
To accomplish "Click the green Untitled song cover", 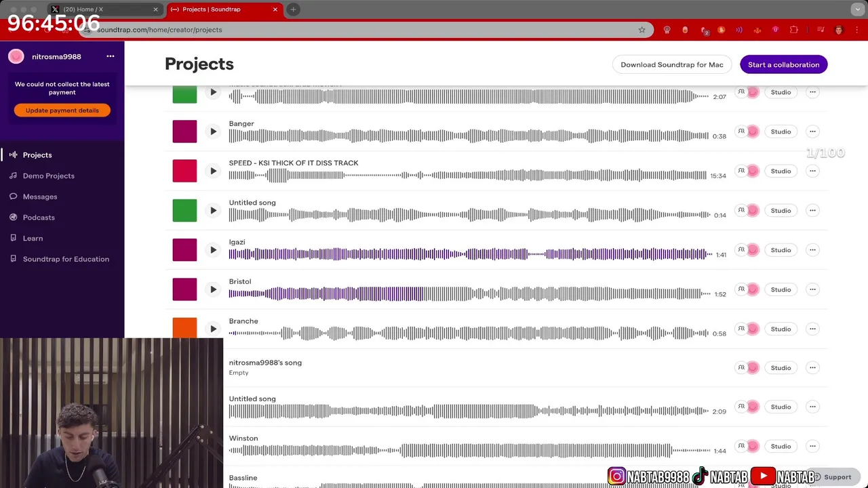I will click(x=184, y=210).
